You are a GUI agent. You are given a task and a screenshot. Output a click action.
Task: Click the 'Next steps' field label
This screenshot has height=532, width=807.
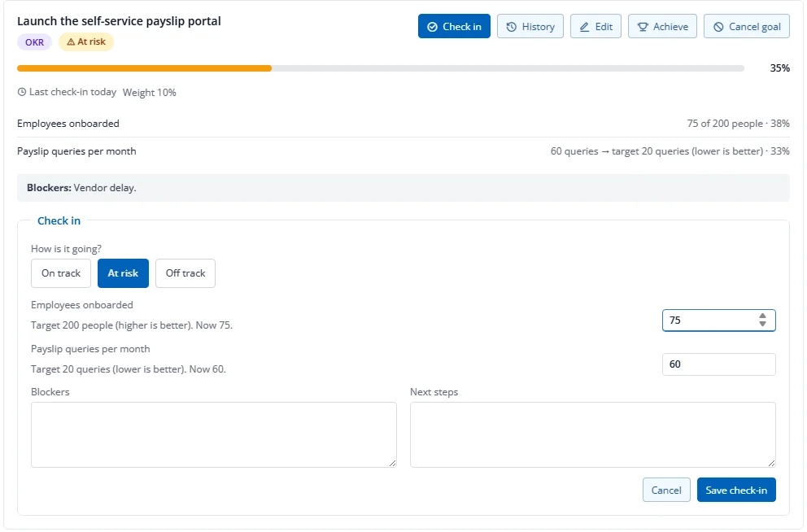click(x=434, y=392)
